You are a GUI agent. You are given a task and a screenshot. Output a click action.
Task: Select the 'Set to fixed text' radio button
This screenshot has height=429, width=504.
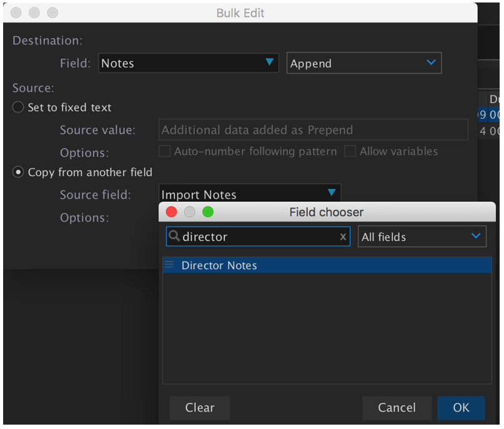[18, 107]
